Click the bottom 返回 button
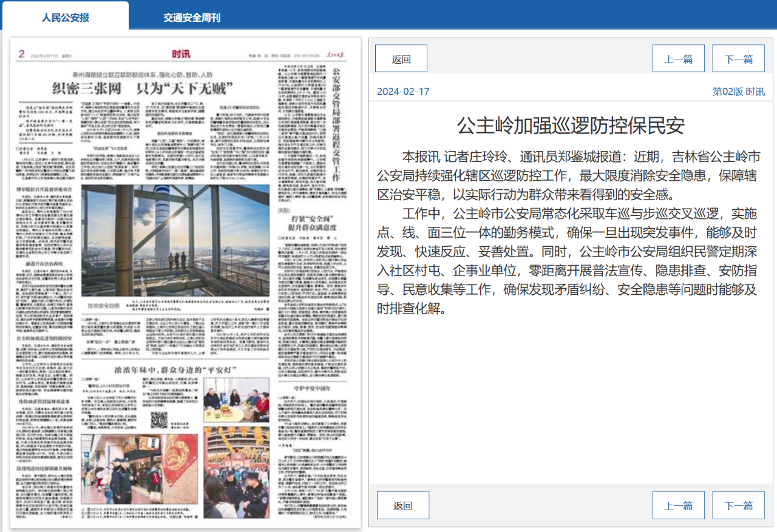Image resolution: width=777 pixels, height=532 pixels. coord(403,505)
